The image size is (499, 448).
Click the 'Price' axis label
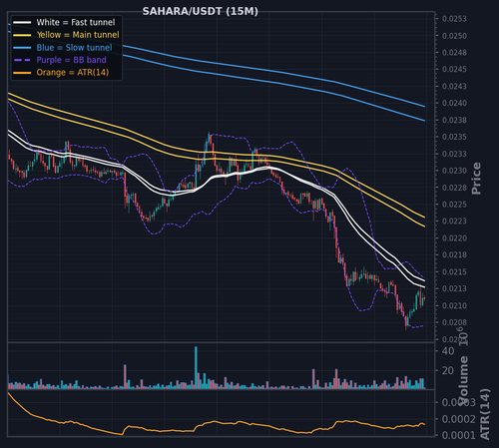pos(476,179)
